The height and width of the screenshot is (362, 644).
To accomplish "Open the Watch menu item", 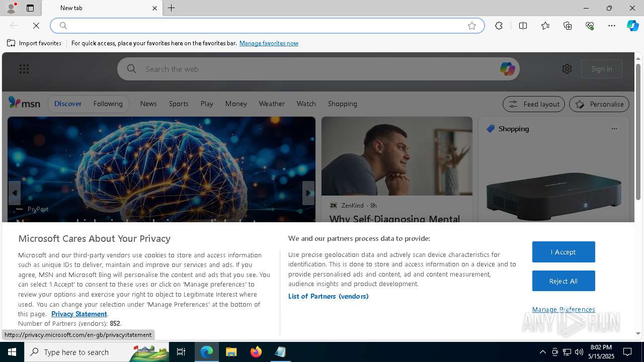I will click(306, 104).
